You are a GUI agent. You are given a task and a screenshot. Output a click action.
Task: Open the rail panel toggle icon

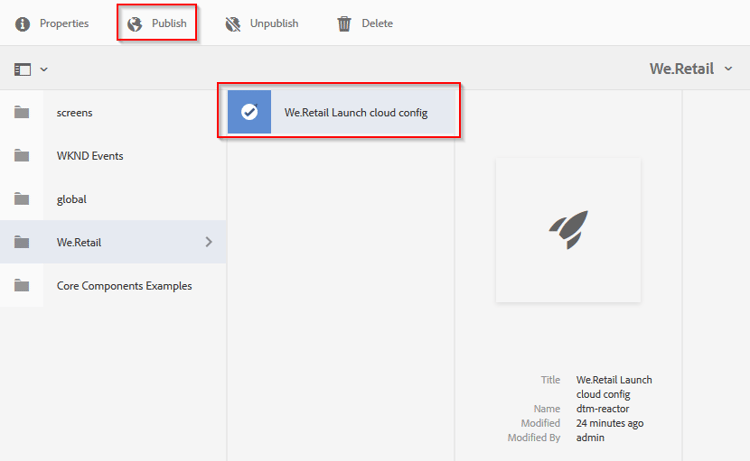pos(22,69)
